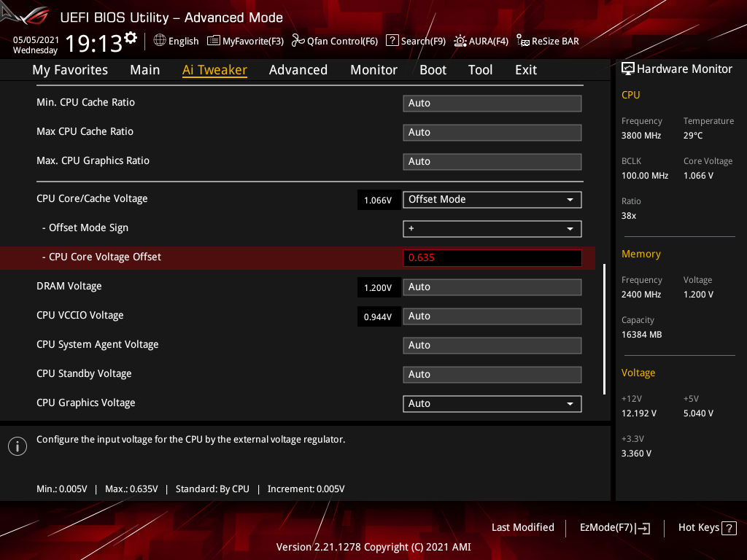Screen dimensions: 747x560
Task: Click the 05/05/2021 date text
Action: click(36, 39)
